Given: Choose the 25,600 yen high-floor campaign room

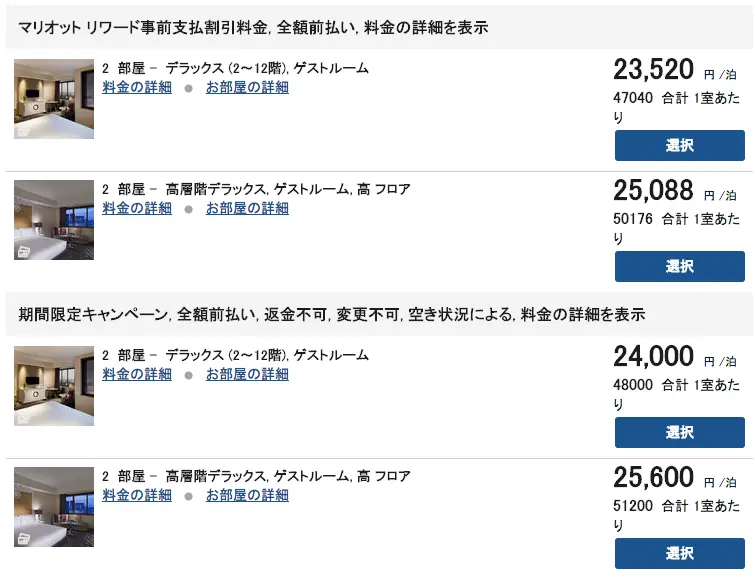Looking at the screenshot, I should pyautogui.click(x=679, y=553).
